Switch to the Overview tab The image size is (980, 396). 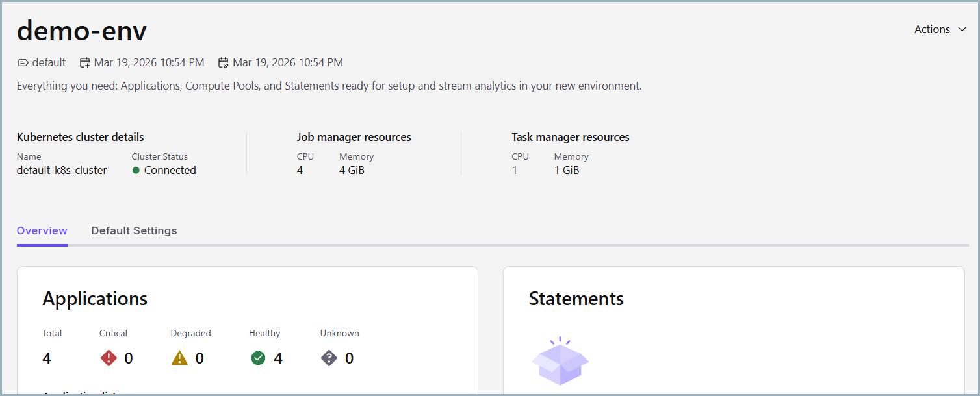click(x=42, y=230)
